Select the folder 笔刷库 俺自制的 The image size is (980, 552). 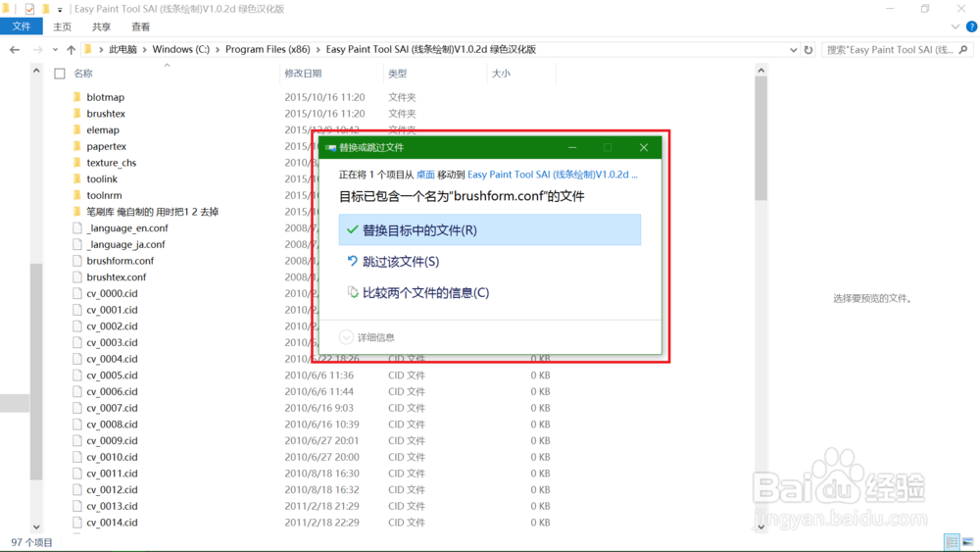tap(153, 212)
